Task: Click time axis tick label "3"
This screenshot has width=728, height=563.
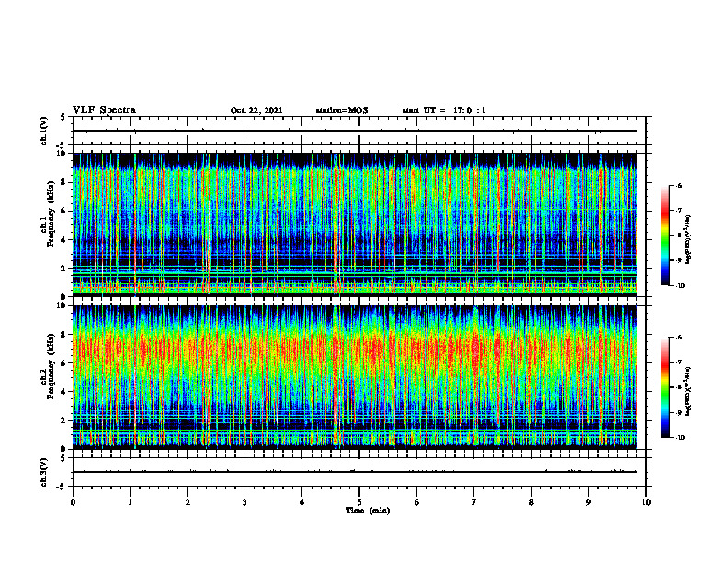Action: tap(245, 502)
